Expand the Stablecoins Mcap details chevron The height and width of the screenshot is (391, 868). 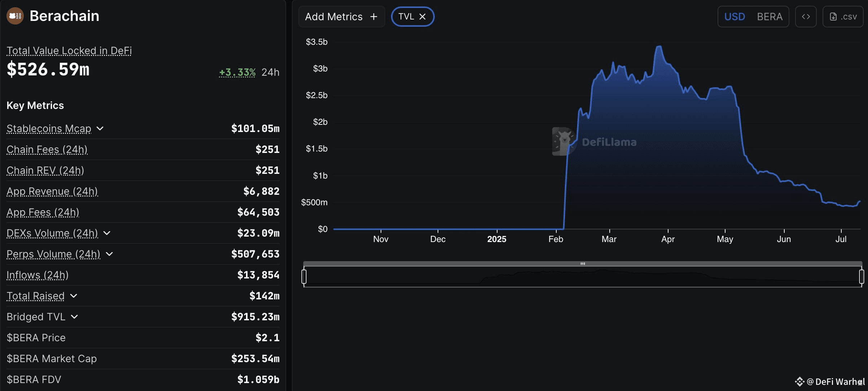click(x=100, y=128)
